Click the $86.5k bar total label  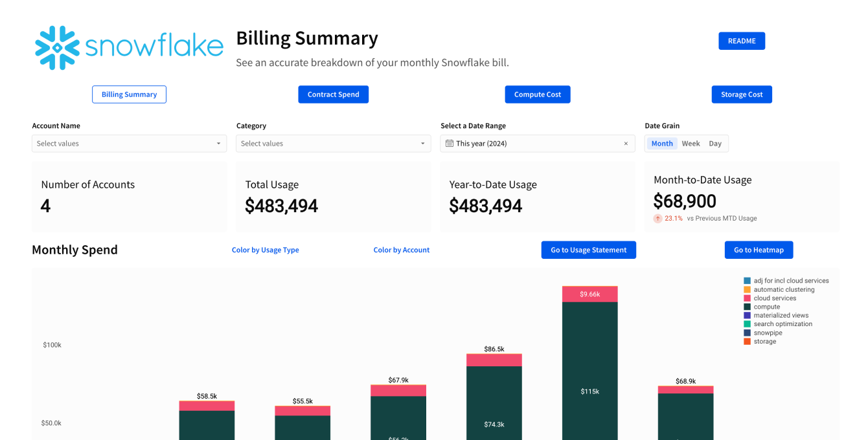[494, 349]
